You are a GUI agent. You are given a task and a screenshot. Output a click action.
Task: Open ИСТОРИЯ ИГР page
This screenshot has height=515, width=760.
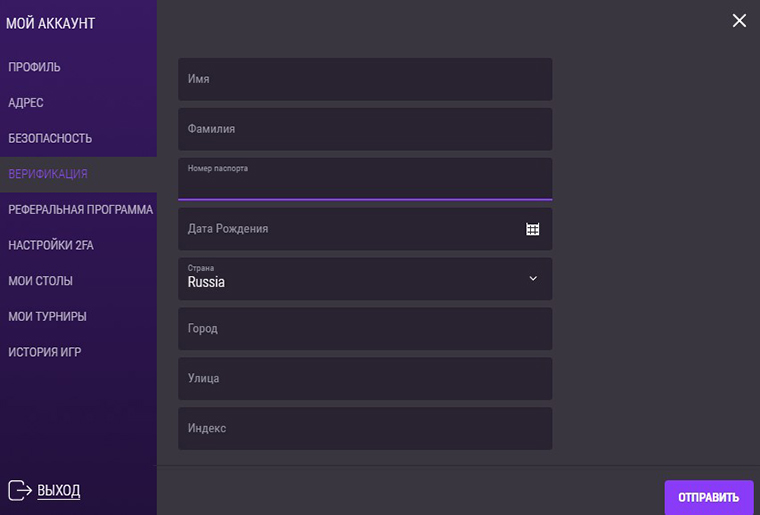pyautogui.click(x=45, y=352)
